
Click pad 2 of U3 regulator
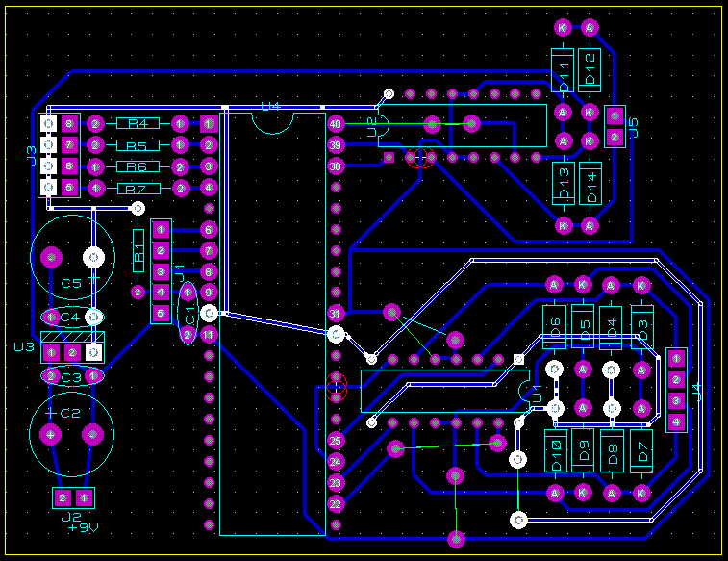72,352
